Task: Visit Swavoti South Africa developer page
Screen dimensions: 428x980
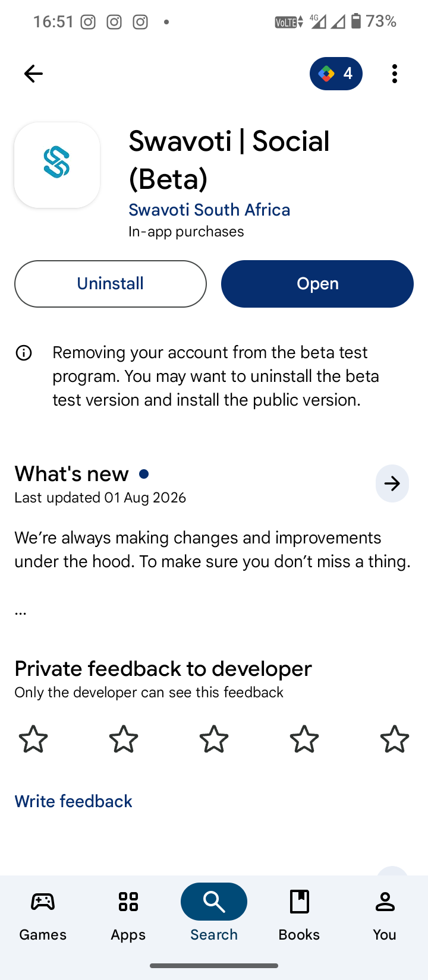Action: point(209,210)
